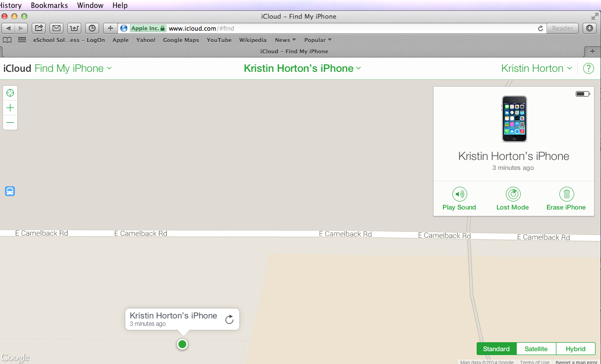Image resolution: width=601 pixels, height=364 pixels.
Task: Play Sound on Kristin Horton's iPhone
Action: 459,199
